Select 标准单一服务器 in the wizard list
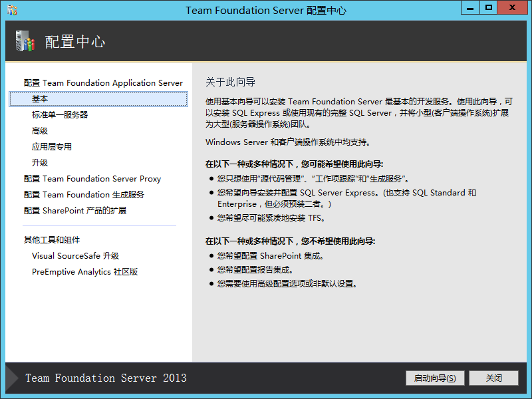The image size is (532, 399). [60, 115]
